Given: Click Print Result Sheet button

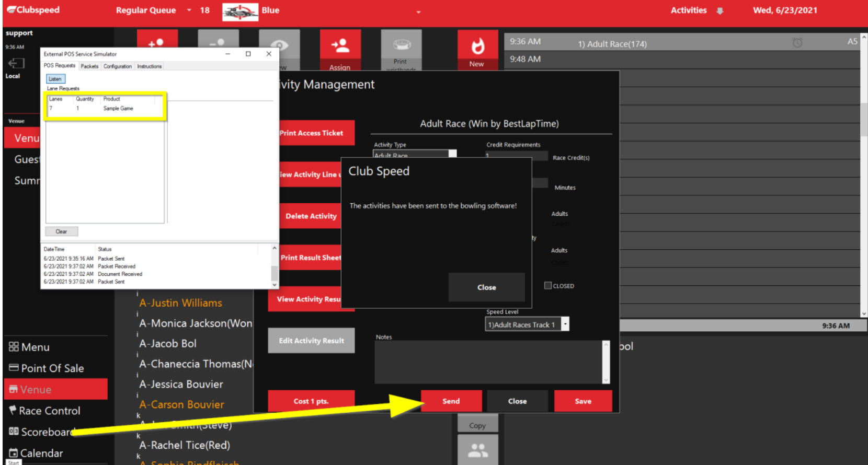Looking at the screenshot, I should click(x=311, y=258).
